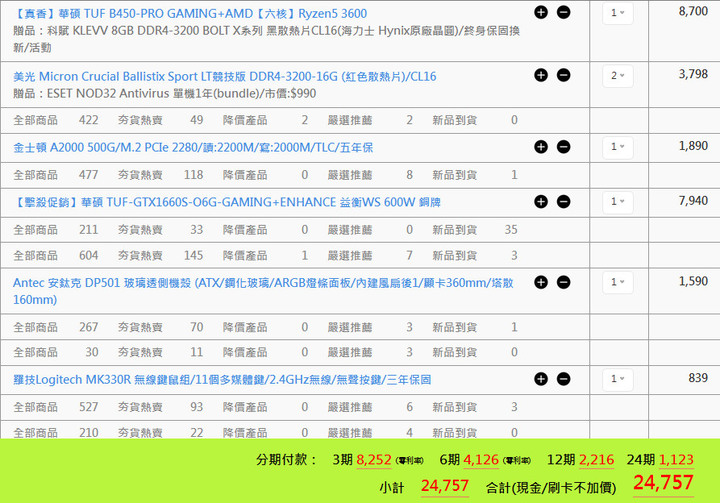Select the 夯貨熱賣 70 filter
The width and height of the screenshot is (720, 503).
point(160,327)
